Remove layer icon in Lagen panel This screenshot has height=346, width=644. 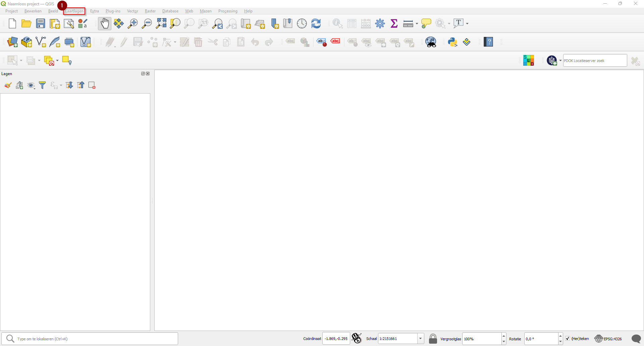click(92, 85)
